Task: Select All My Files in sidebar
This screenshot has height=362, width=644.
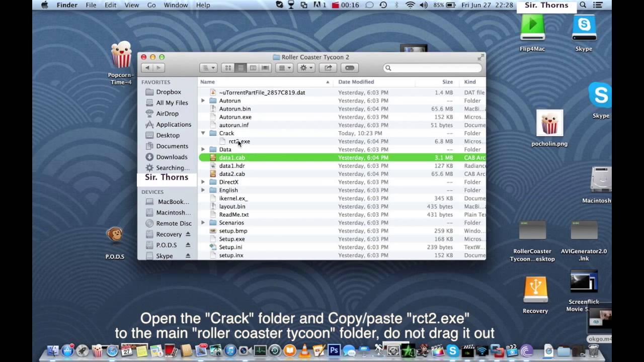Action: (x=172, y=103)
